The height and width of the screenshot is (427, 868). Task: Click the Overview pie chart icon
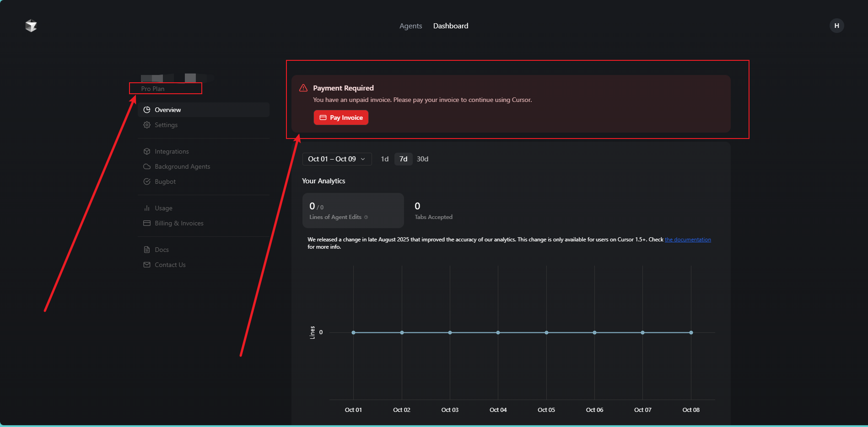(x=147, y=110)
